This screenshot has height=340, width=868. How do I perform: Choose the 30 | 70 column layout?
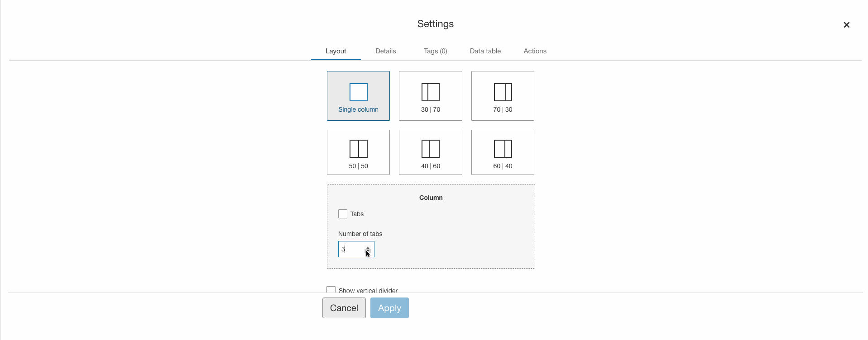tap(430, 96)
